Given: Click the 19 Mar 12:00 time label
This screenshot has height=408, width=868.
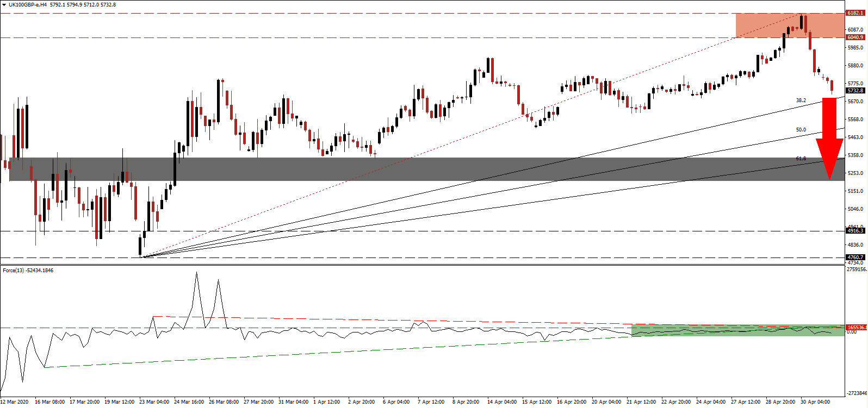Looking at the screenshot, I should tap(119, 402).
